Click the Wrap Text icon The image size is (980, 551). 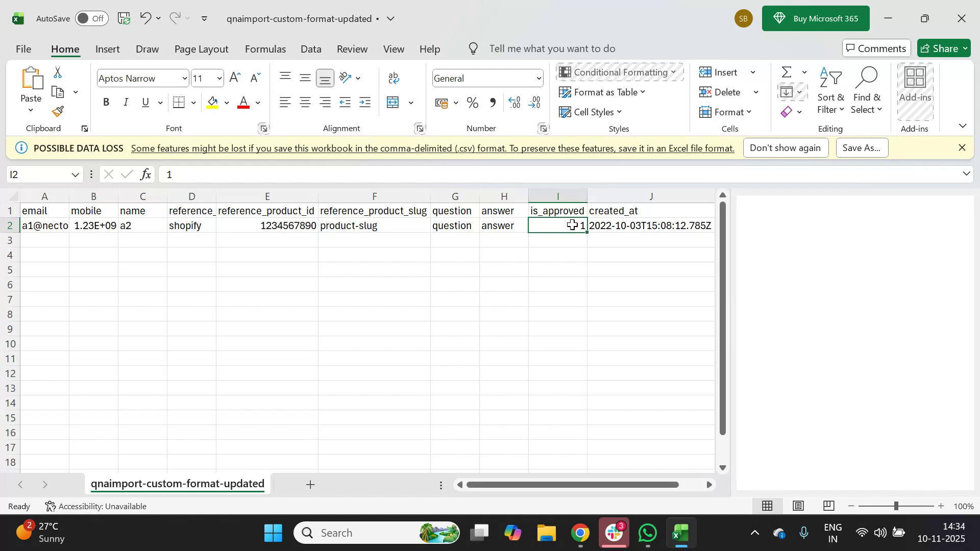pyautogui.click(x=393, y=78)
